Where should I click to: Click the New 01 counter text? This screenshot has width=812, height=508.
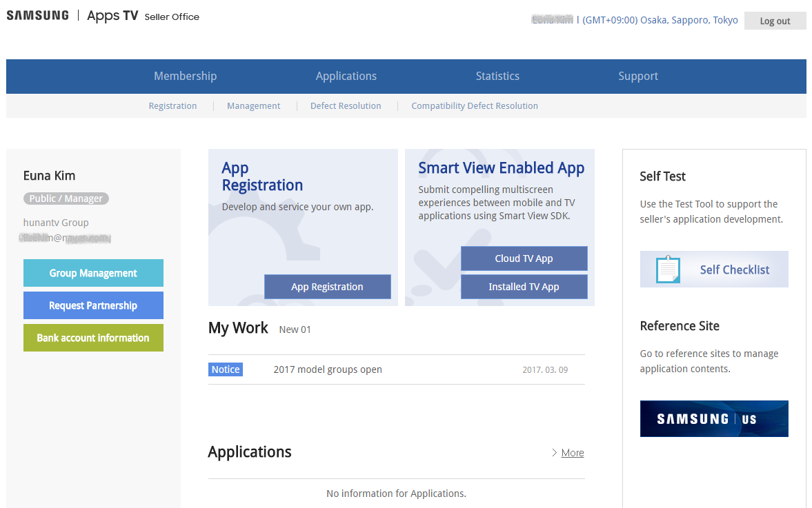coord(295,329)
